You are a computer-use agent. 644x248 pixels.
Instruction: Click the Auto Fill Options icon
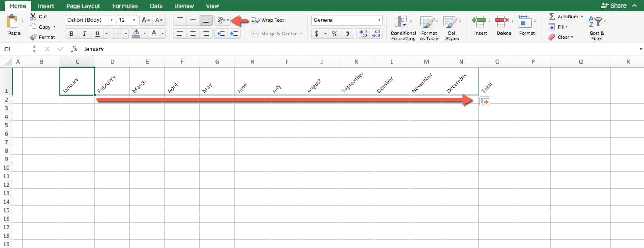coord(484,102)
